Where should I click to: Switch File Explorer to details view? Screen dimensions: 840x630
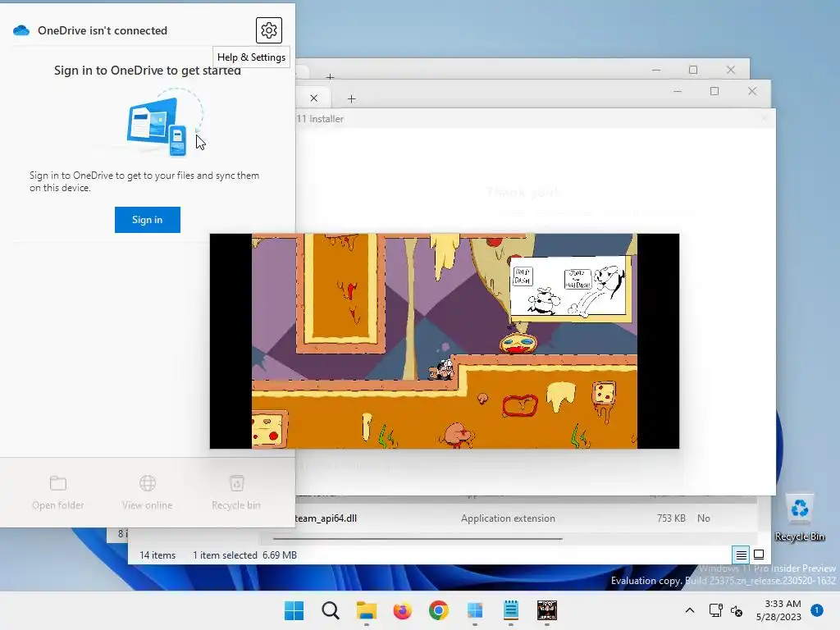click(741, 555)
